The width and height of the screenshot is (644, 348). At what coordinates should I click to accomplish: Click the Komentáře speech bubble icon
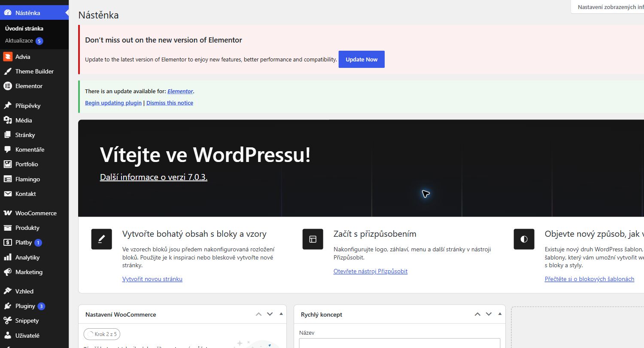[x=8, y=150]
